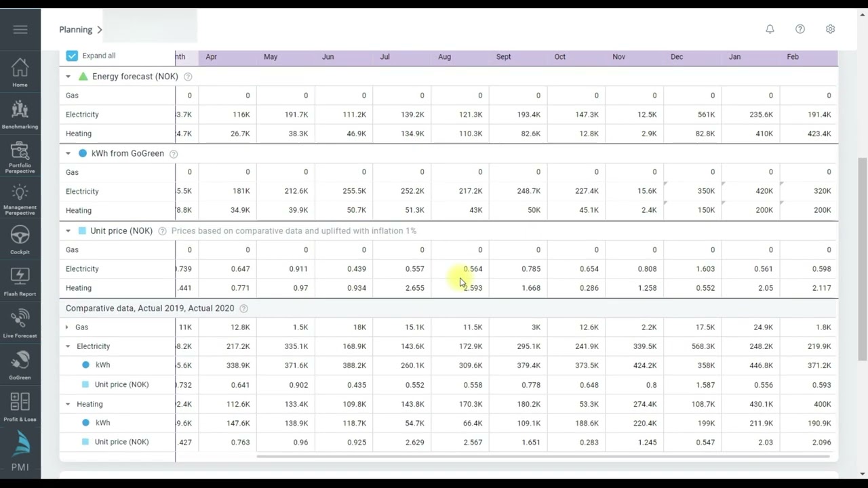Select the Dec column header
Image resolution: width=868 pixels, height=488 pixels.
677,57
